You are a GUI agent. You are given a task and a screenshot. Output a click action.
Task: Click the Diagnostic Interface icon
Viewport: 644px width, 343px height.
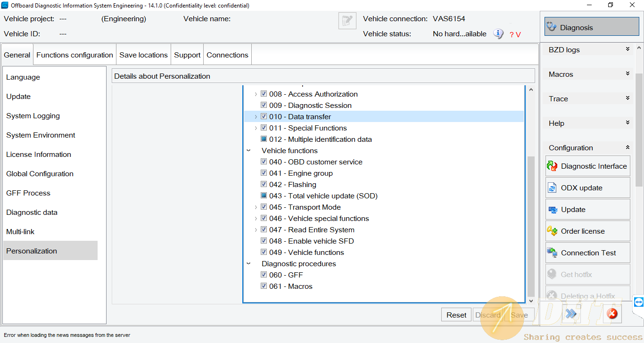[552, 166]
